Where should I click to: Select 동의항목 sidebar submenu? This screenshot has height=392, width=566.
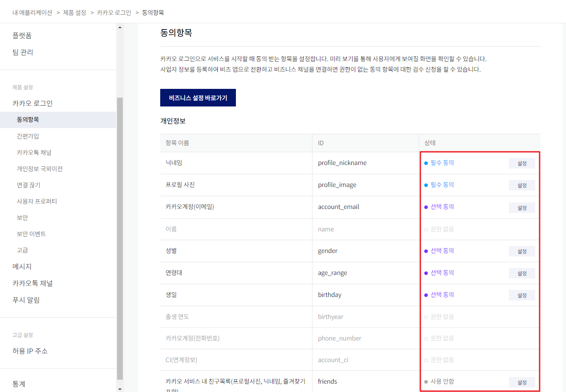[x=58, y=120]
